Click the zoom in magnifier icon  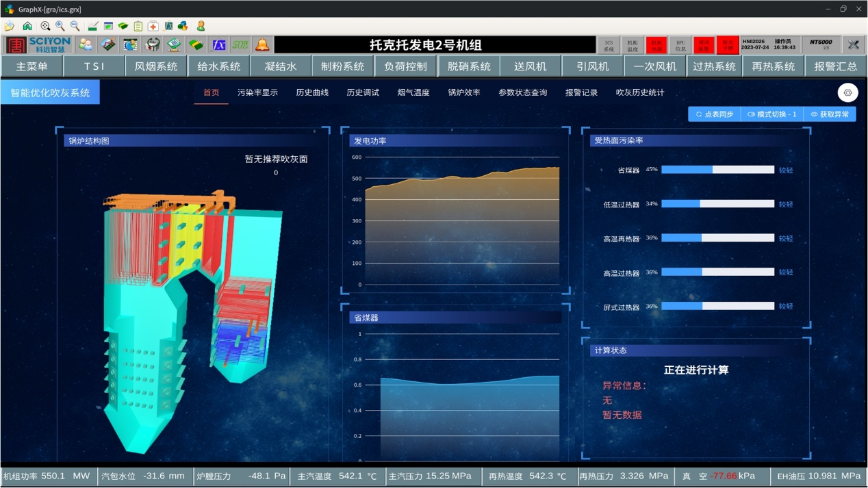pos(60,26)
